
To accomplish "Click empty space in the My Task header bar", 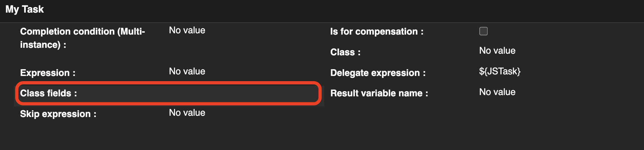I will click(x=322, y=10).
